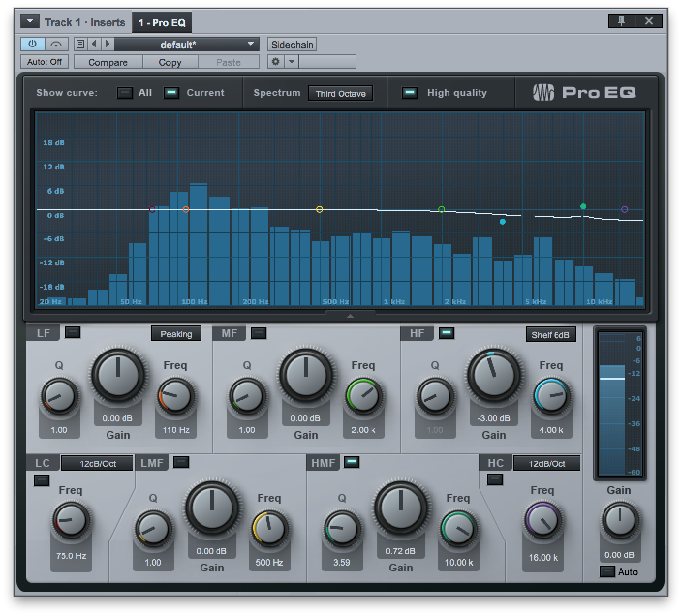Change the LF Peaking filter type
The height and width of the screenshot is (616, 682).
(x=176, y=334)
